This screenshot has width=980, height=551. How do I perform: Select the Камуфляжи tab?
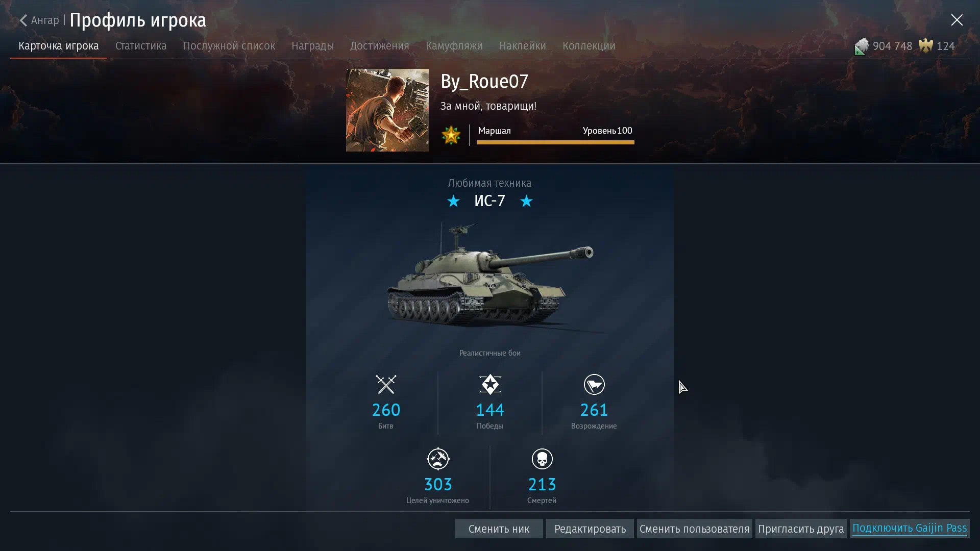pyautogui.click(x=454, y=46)
